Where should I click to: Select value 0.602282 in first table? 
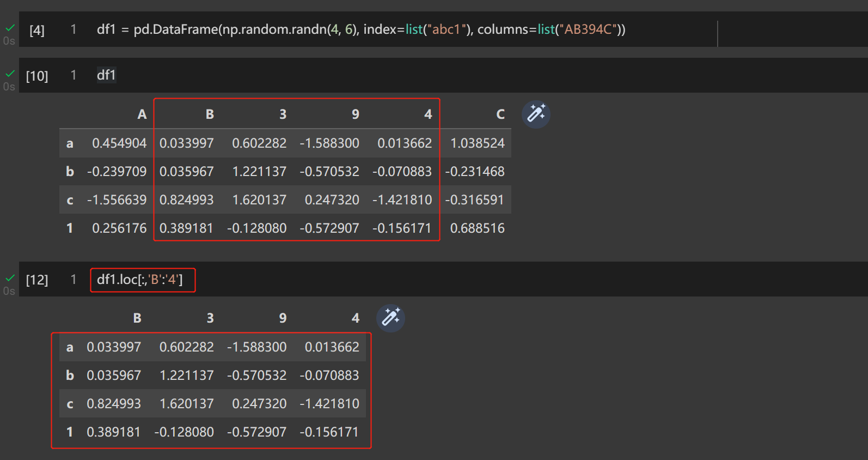tap(259, 143)
